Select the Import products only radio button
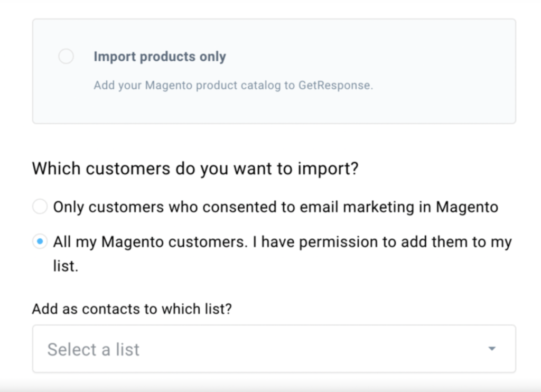The height and width of the screenshot is (392, 541). [66, 56]
